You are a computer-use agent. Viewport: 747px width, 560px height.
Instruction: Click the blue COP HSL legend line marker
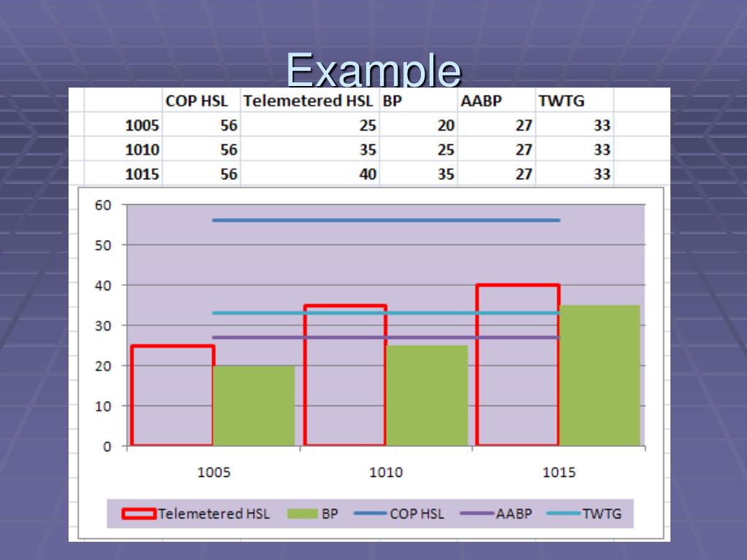pos(370,513)
